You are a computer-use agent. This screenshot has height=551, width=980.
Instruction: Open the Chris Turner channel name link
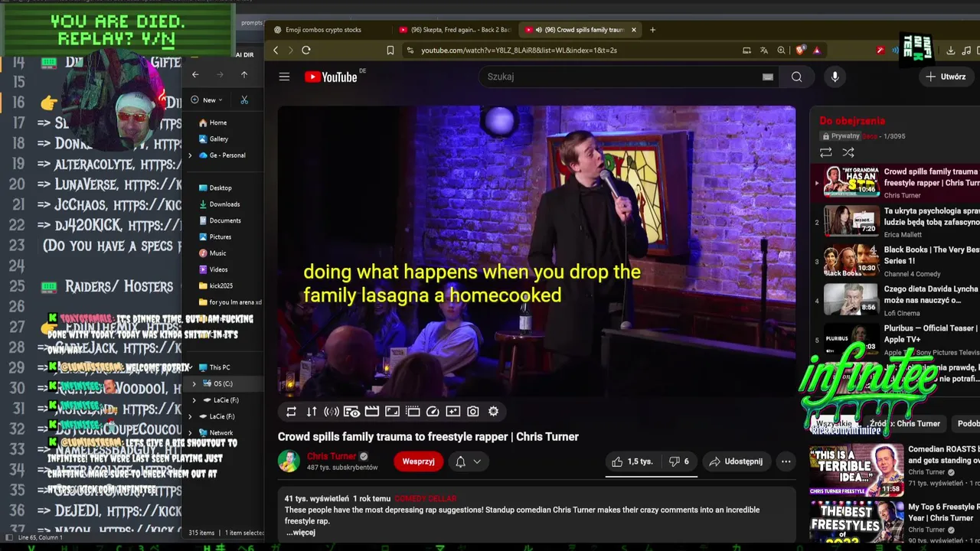coord(332,456)
